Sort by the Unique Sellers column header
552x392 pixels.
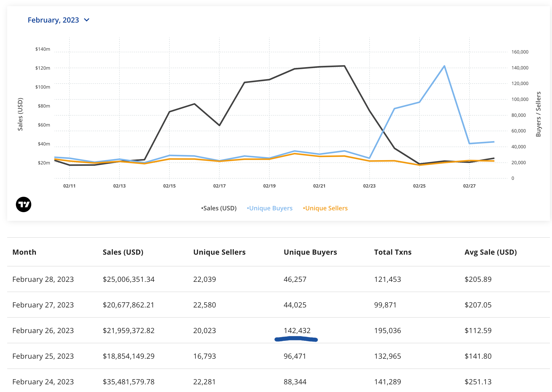[219, 252]
